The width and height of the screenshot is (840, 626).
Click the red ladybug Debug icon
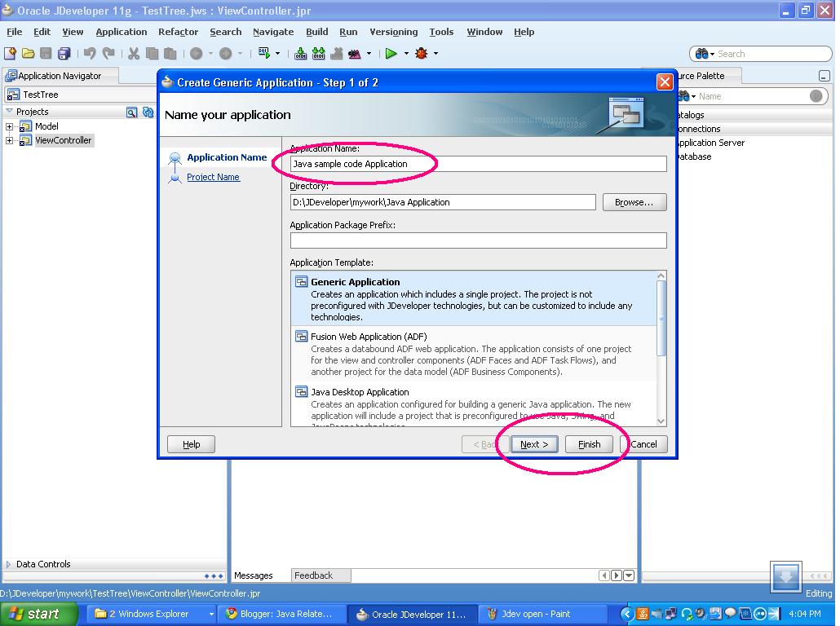click(x=422, y=53)
